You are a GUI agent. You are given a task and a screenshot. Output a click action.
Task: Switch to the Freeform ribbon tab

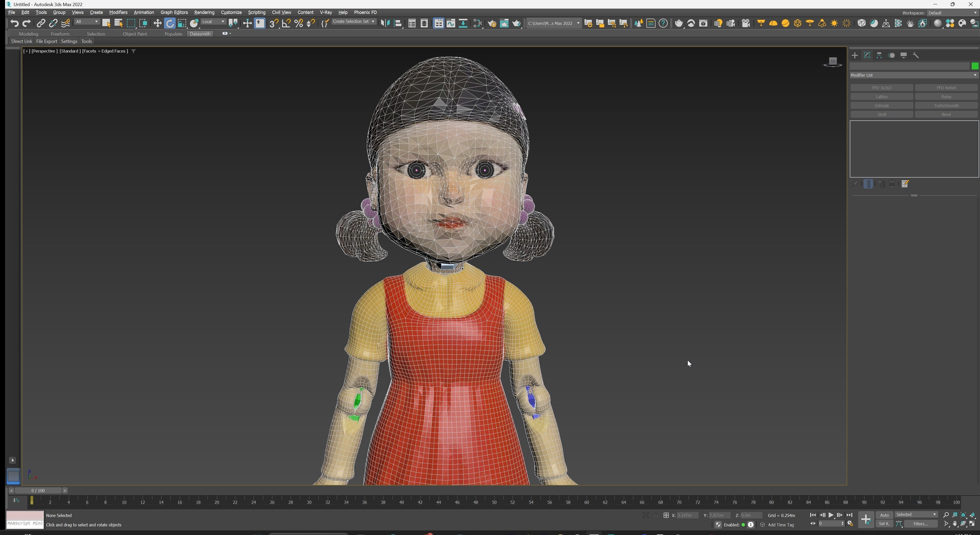[60, 34]
